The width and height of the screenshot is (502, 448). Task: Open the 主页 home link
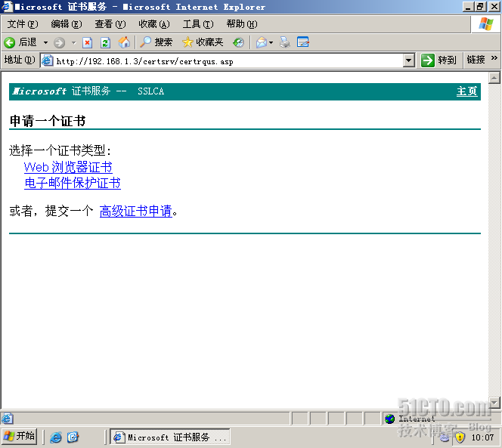point(466,91)
